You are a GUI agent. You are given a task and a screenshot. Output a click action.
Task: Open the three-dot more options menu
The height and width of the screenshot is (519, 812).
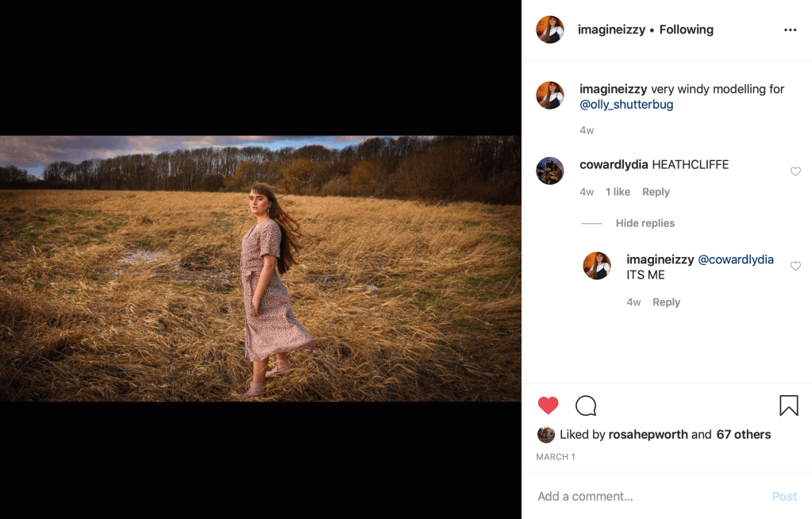click(790, 30)
